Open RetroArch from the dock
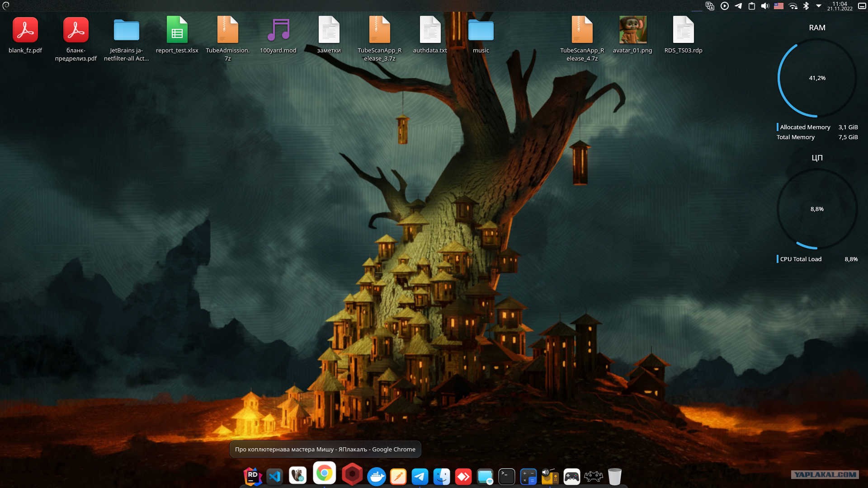Screen dimensions: 868x488 (x=594, y=476)
